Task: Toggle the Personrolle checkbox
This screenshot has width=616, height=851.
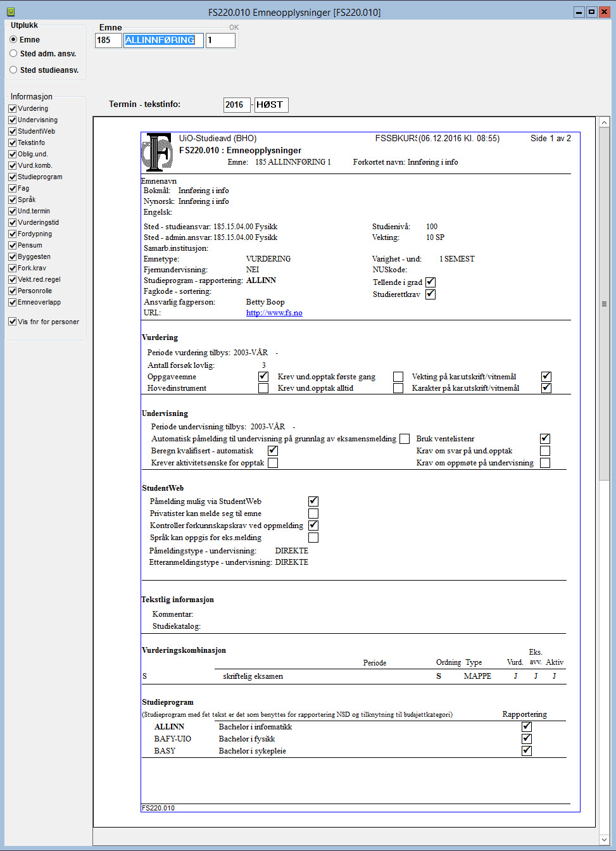Action: tap(12, 291)
